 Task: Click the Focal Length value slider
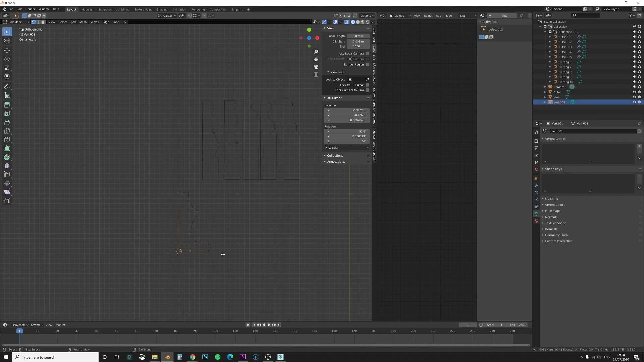point(358,36)
